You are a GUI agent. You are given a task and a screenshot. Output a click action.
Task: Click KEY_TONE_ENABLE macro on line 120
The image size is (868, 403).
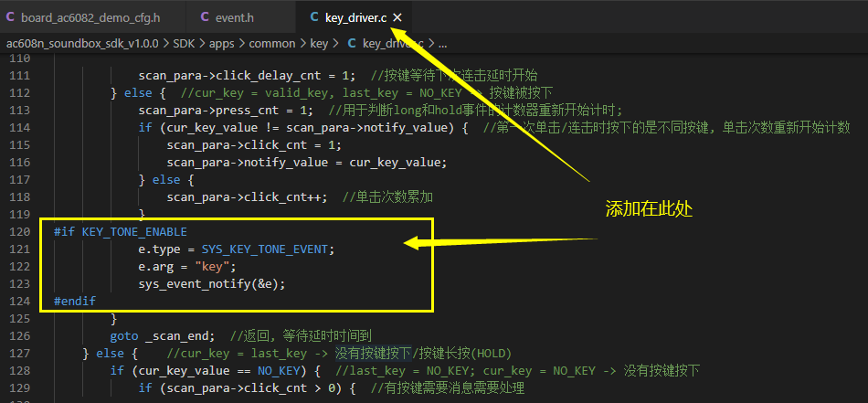click(134, 231)
